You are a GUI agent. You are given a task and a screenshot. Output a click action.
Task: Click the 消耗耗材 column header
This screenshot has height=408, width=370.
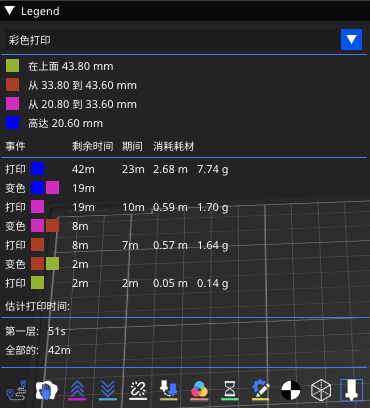click(174, 146)
